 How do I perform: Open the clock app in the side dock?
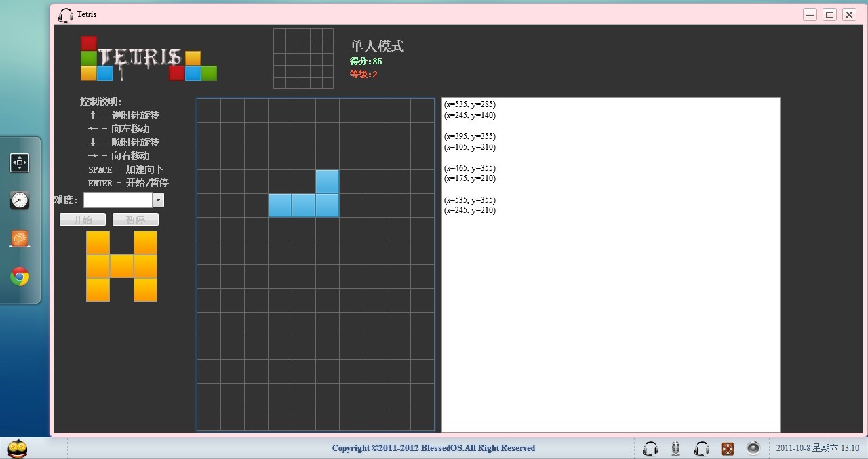20,200
